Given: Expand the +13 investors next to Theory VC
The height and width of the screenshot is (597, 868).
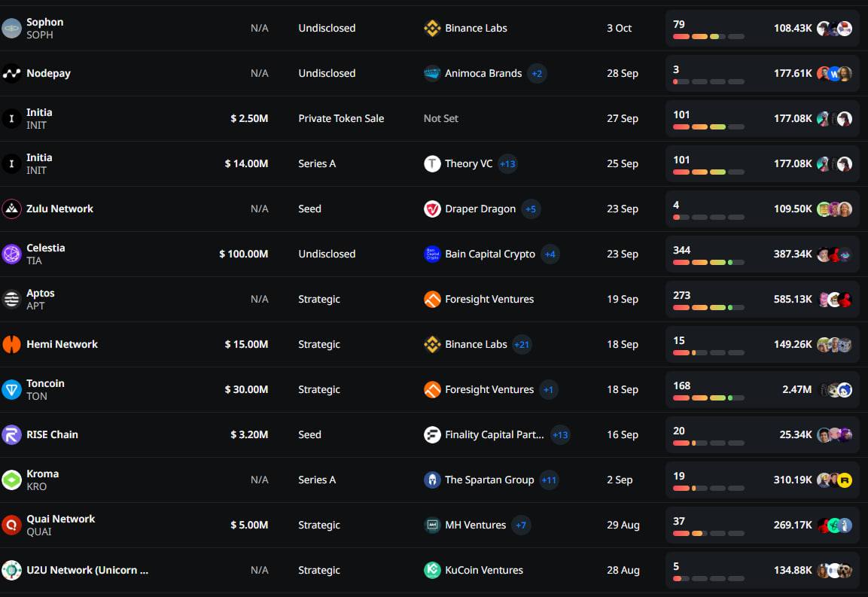Looking at the screenshot, I should coord(507,163).
